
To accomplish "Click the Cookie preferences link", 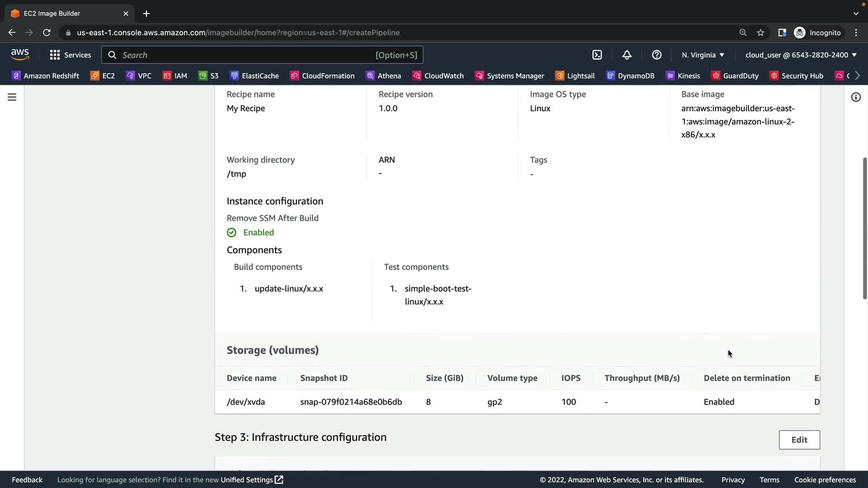I will (825, 479).
